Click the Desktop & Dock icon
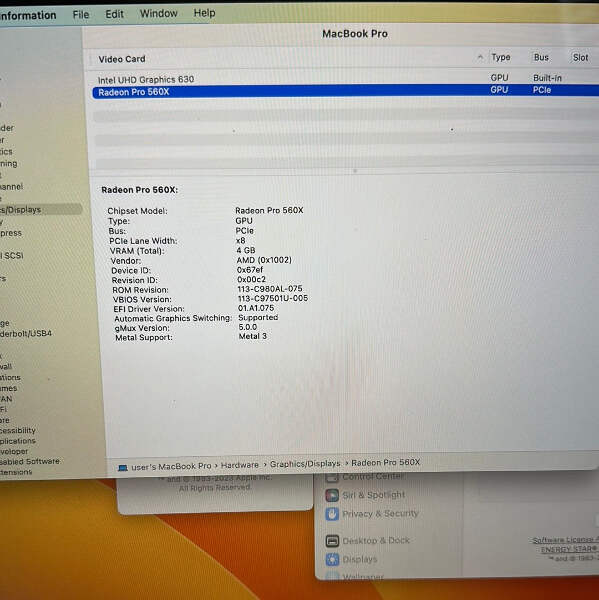The width and height of the screenshot is (599, 600). click(332, 541)
